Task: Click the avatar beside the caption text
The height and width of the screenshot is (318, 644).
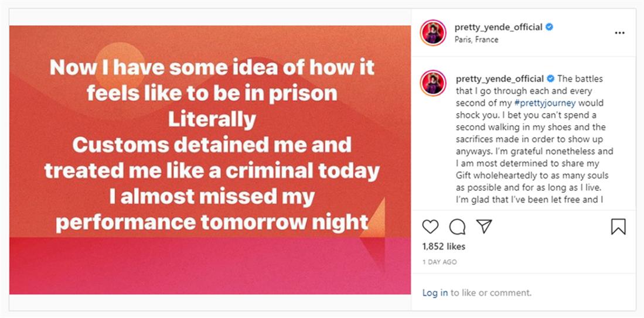Action: pos(434,84)
